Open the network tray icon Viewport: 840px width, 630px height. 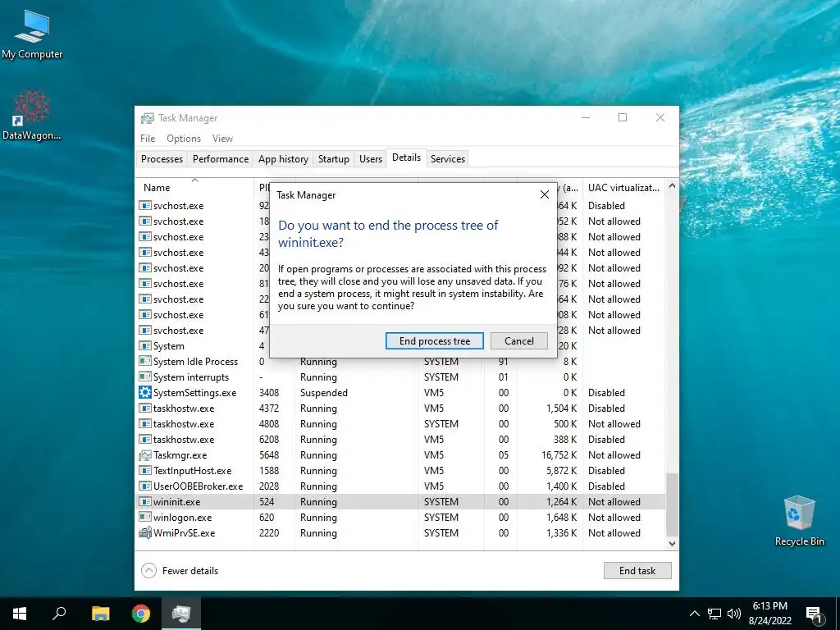point(714,614)
